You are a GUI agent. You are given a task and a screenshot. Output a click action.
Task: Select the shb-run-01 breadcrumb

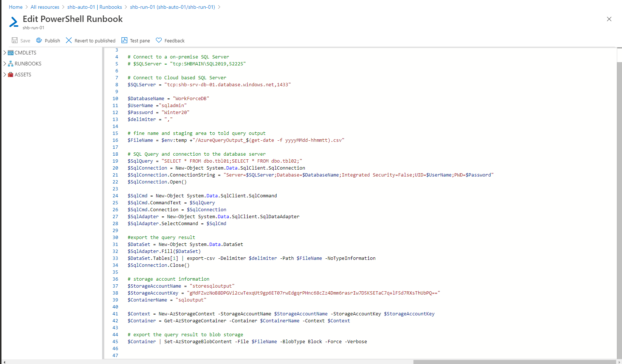(172, 7)
